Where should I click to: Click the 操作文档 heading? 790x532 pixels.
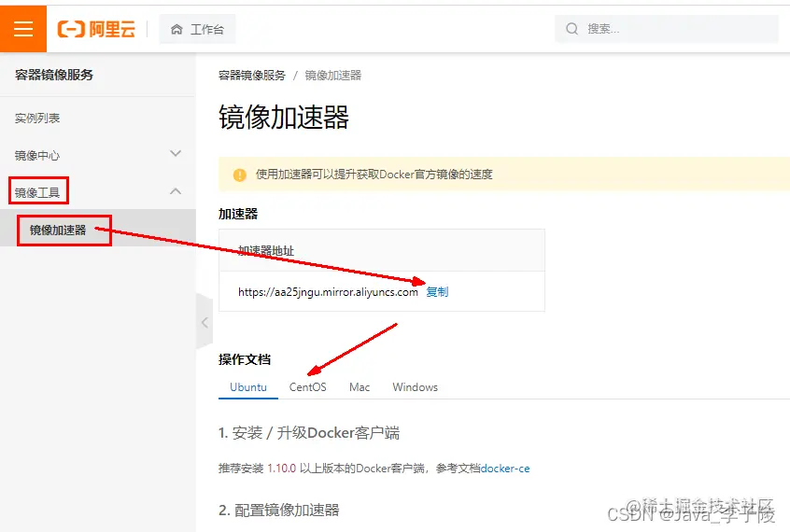[245, 359]
